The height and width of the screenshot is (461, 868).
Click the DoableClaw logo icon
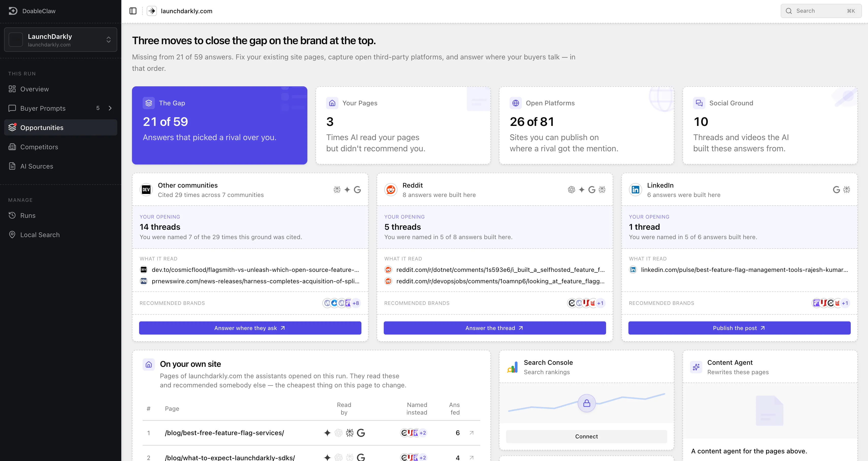coord(13,11)
